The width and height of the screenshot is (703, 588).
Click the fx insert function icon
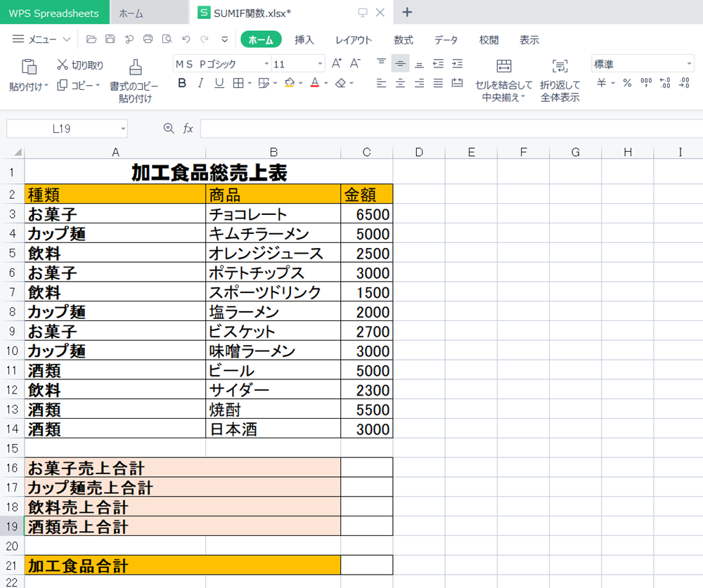tap(188, 129)
